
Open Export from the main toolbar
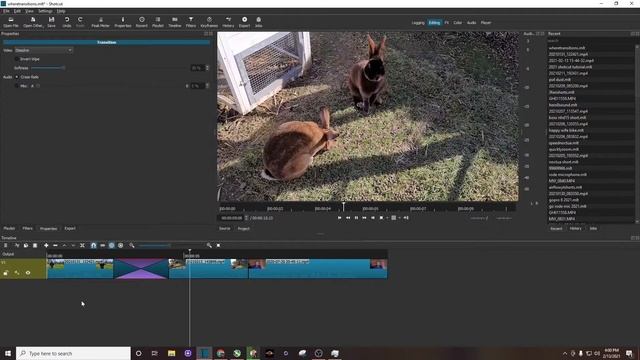pyautogui.click(x=244, y=22)
